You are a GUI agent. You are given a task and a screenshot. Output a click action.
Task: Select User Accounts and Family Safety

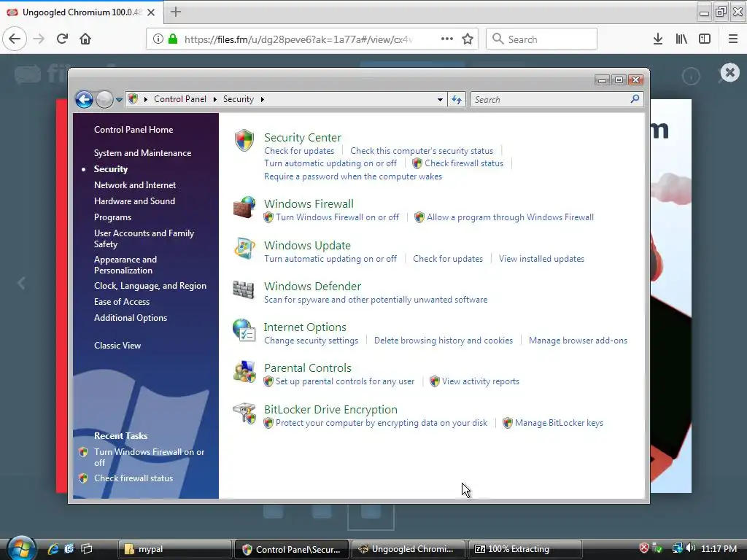(x=144, y=238)
